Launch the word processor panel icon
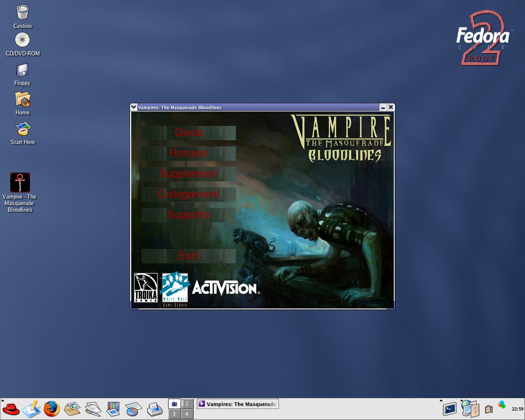Screen dimensions: 525x420 (x=93, y=409)
